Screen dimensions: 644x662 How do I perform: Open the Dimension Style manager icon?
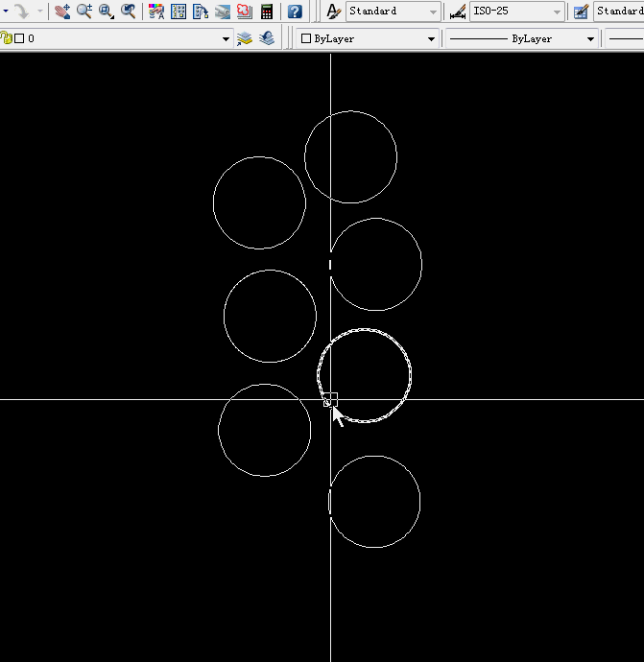point(458,12)
